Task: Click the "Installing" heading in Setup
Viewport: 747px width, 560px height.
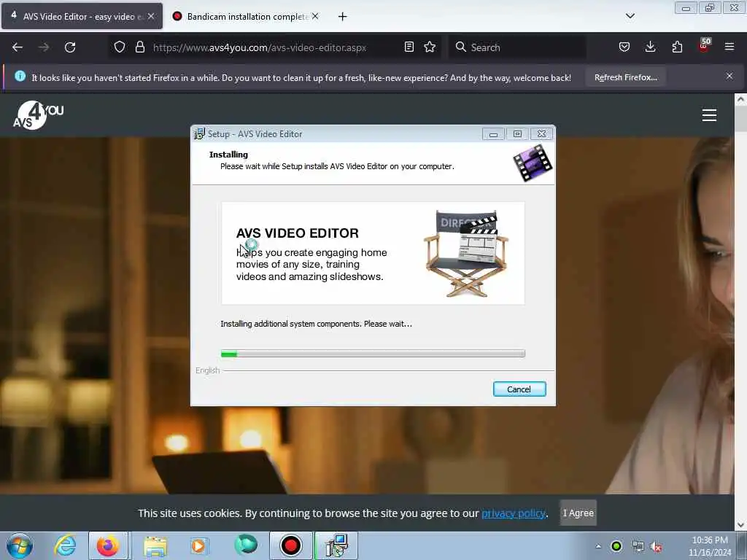Action: pyautogui.click(x=228, y=155)
